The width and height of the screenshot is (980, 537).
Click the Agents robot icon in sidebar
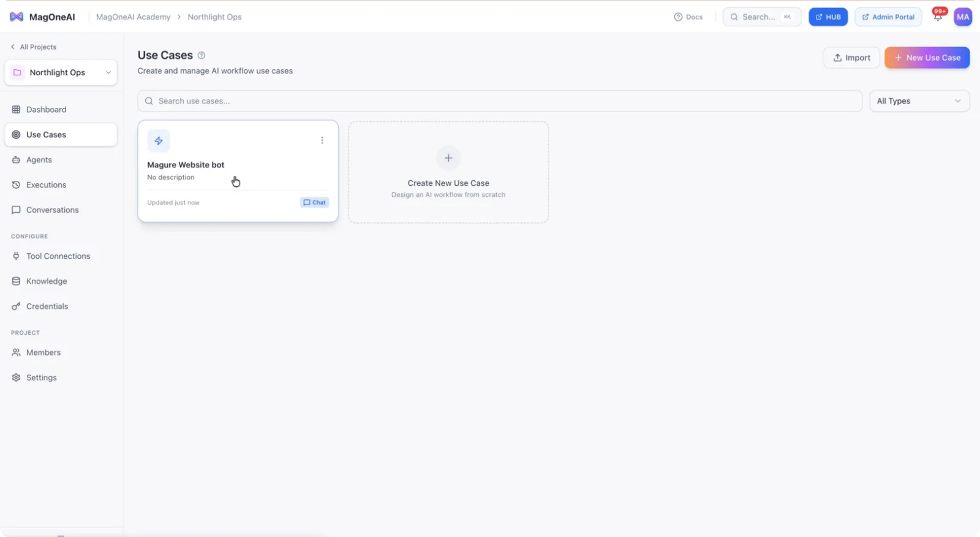[x=16, y=160]
